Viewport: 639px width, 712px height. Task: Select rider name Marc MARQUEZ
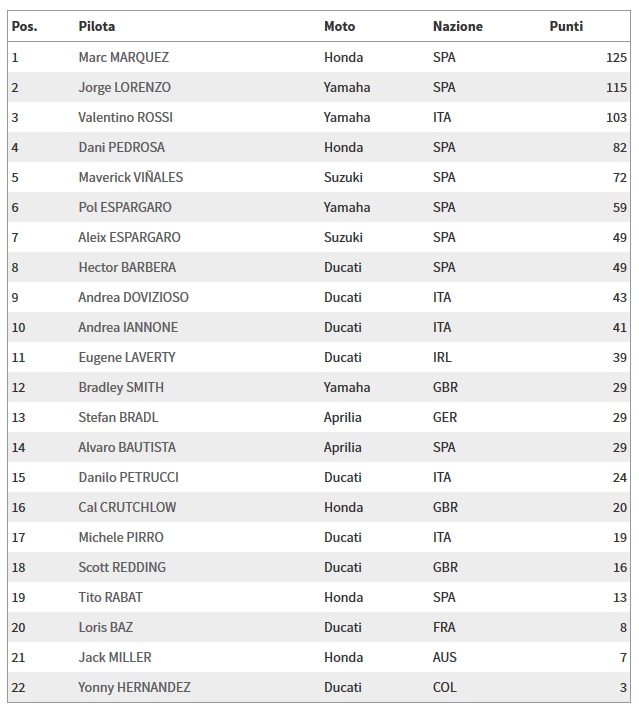point(124,57)
